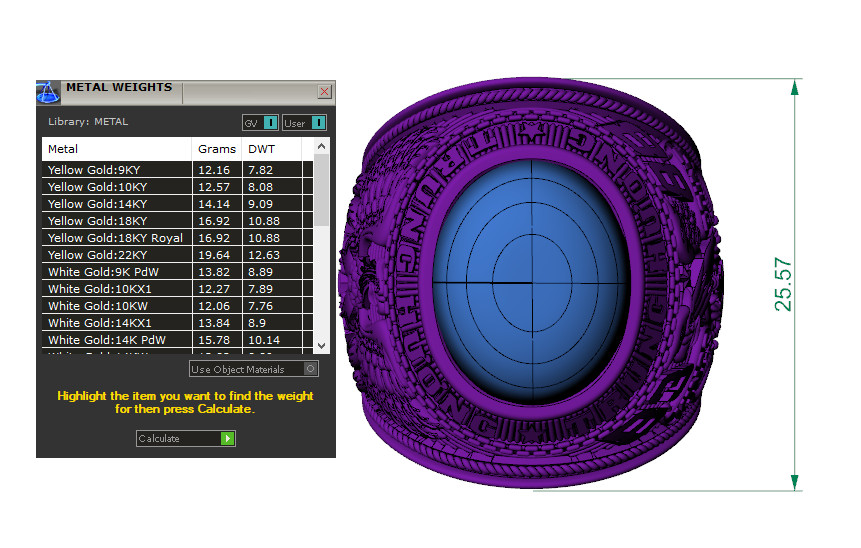
Task: Pick White Gold:14K PdW row
Action: 116,340
